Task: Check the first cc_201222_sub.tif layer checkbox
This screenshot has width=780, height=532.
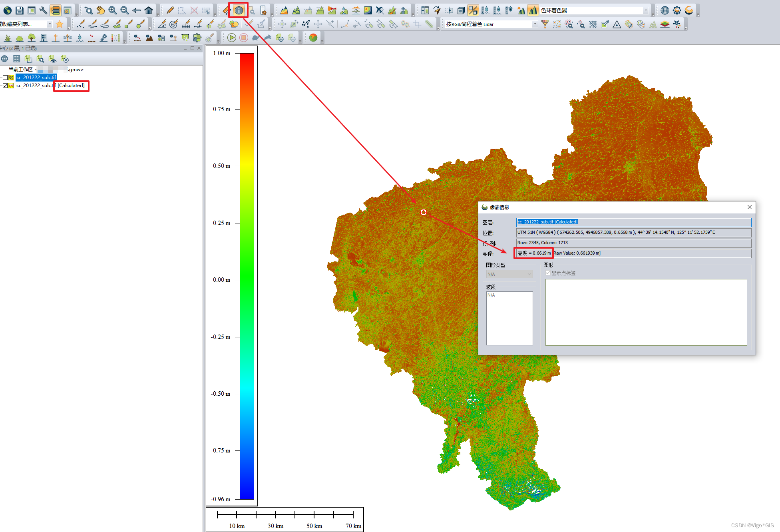Action: click(x=5, y=78)
